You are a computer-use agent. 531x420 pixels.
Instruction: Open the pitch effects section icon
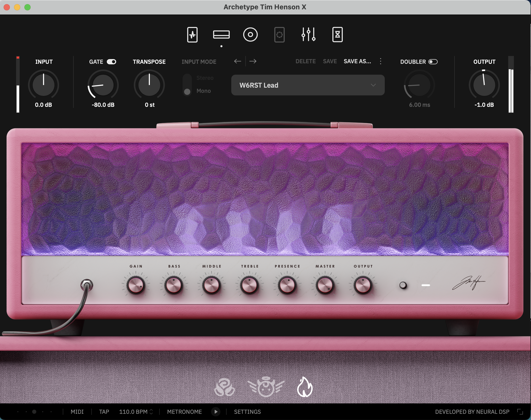[x=192, y=35]
